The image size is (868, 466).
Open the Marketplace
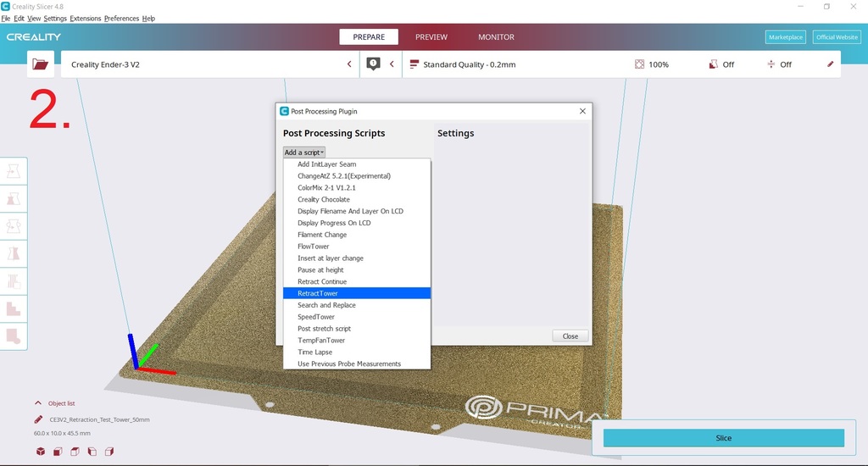click(x=785, y=37)
